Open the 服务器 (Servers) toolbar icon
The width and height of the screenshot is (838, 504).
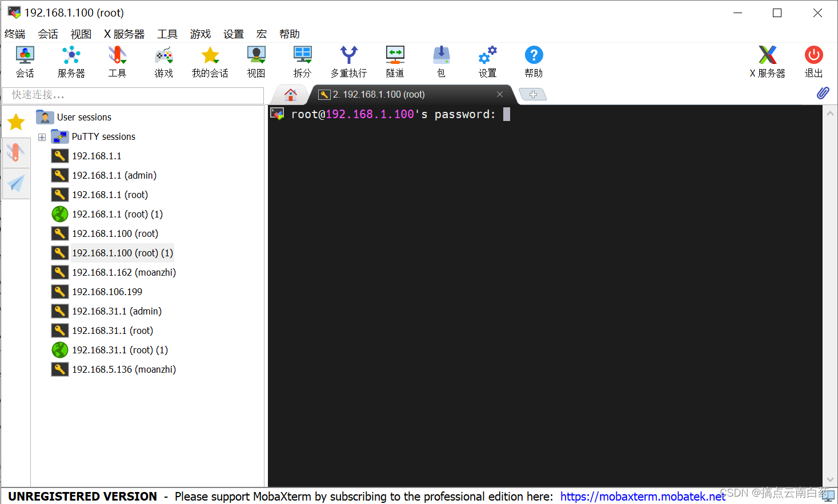point(71,62)
